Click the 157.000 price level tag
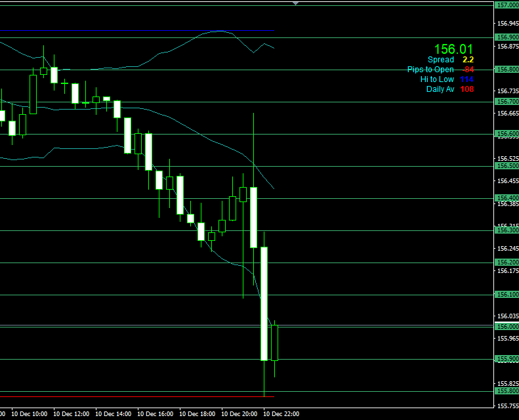This screenshot has height=420, width=519. [507, 5]
